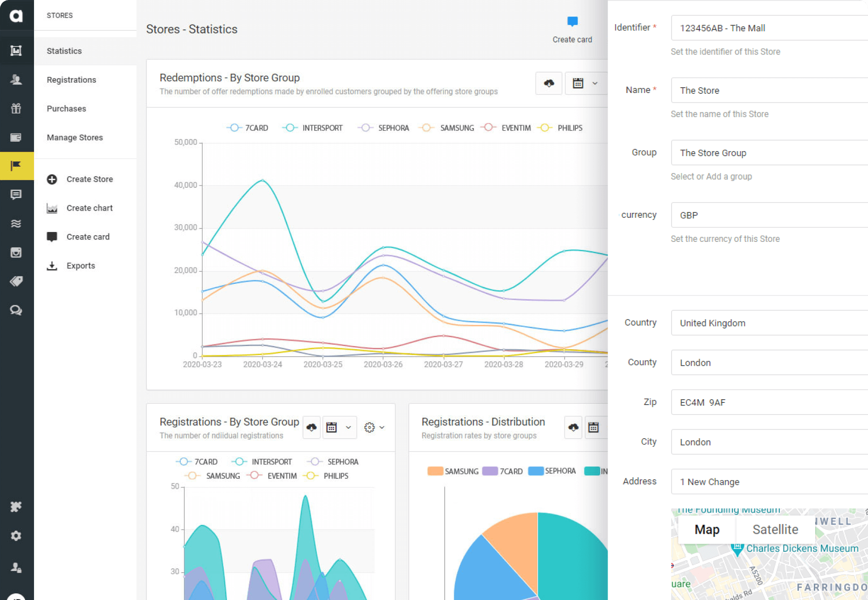Open the Country field United Kingdom
Image resolution: width=868 pixels, height=600 pixels.
[x=770, y=323]
